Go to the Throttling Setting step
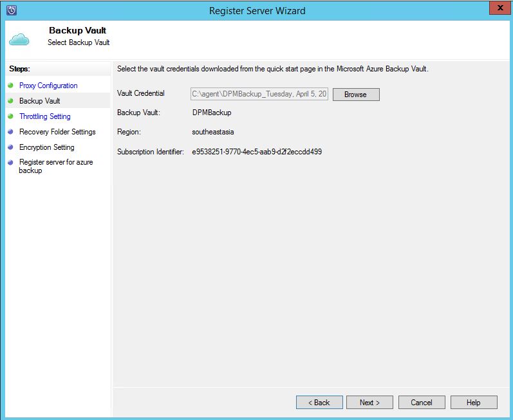 click(x=45, y=116)
